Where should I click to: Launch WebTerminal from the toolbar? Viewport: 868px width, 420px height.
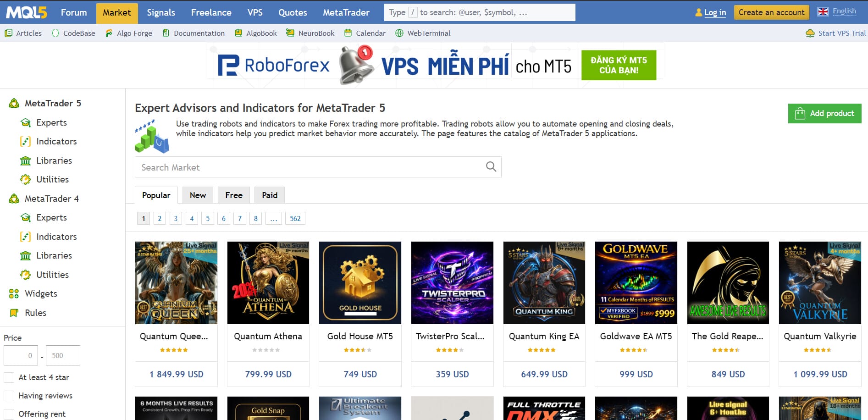point(422,33)
